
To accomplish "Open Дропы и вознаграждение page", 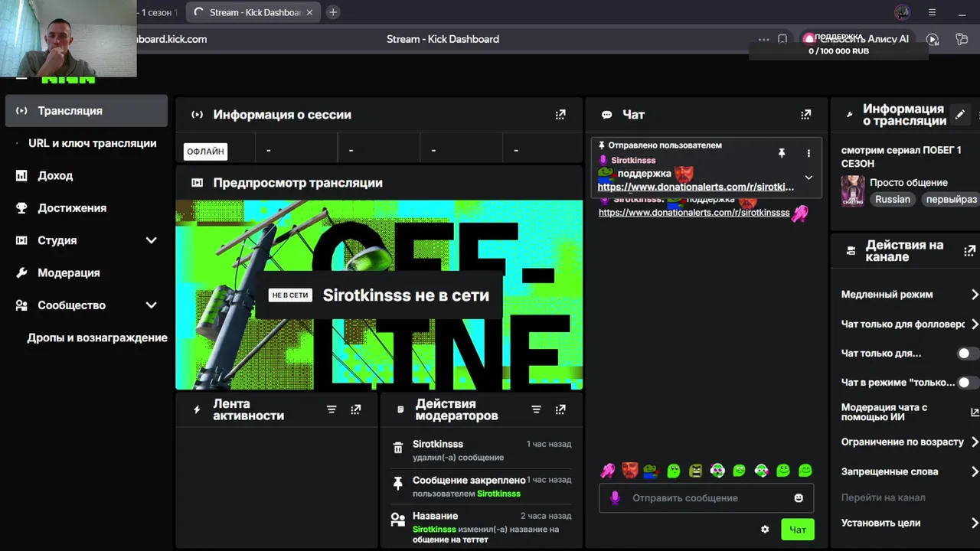I will coord(96,338).
